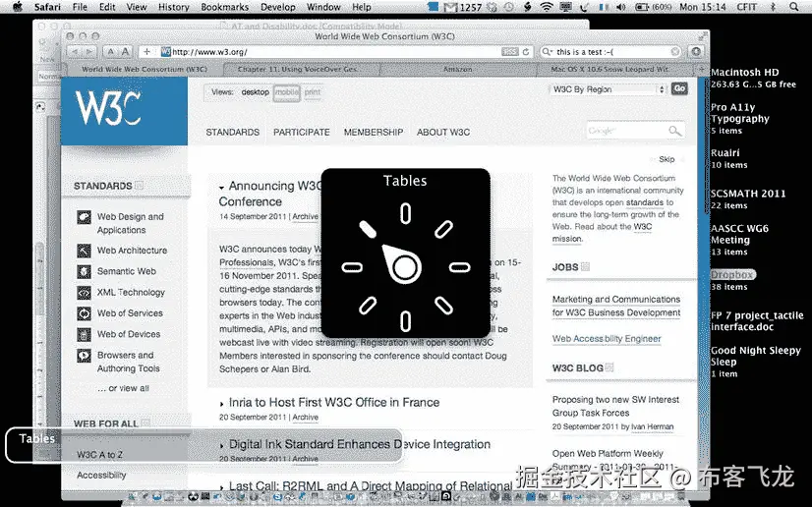This screenshot has height=507, width=812.
Task: Click the Web of Devices icon
Action: tap(84, 335)
